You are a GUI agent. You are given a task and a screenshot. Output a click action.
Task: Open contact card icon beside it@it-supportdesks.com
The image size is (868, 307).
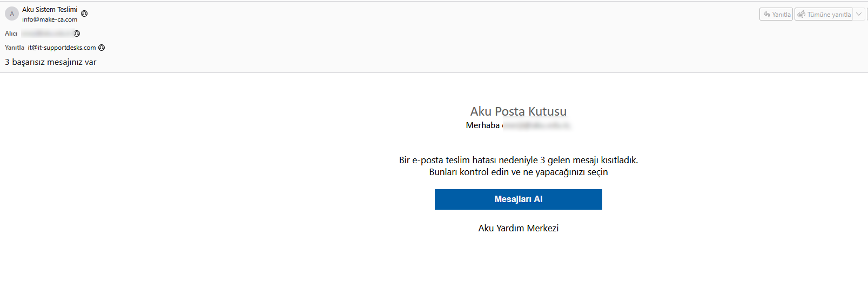tap(102, 48)
